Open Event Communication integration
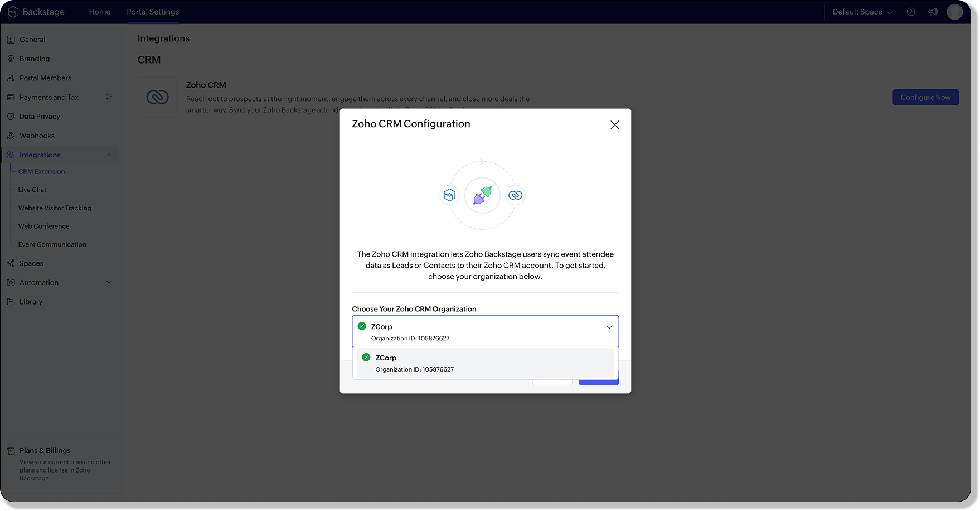980x511 pixels. click(x=52, y=245)
